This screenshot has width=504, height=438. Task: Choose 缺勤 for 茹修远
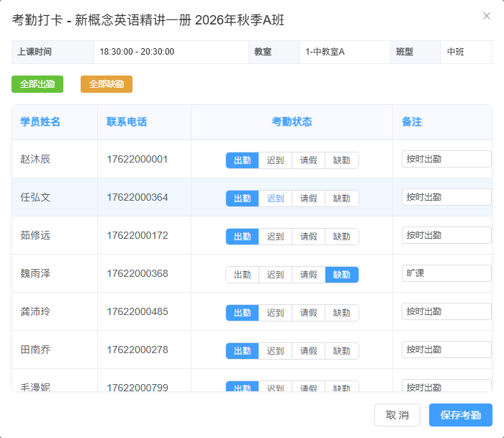click(342, 237)
